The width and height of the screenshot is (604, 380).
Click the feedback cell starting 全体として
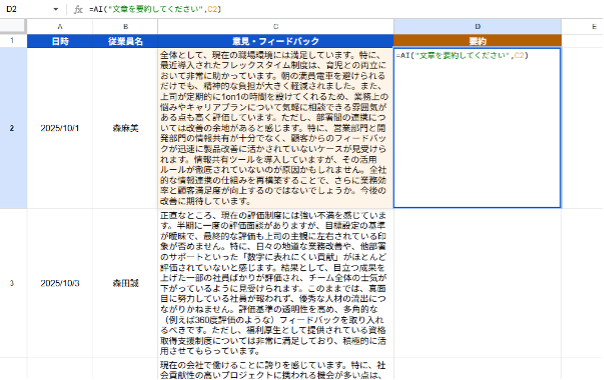click(x=275, y=128)
